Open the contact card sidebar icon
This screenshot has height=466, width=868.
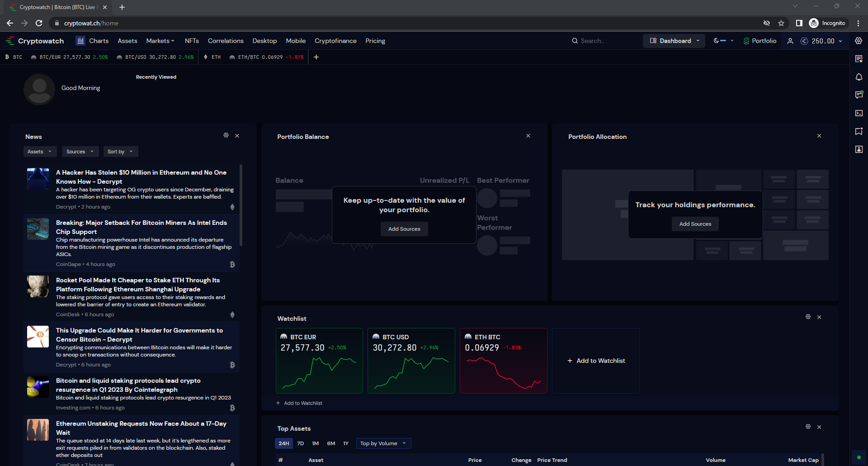point(859,149)
